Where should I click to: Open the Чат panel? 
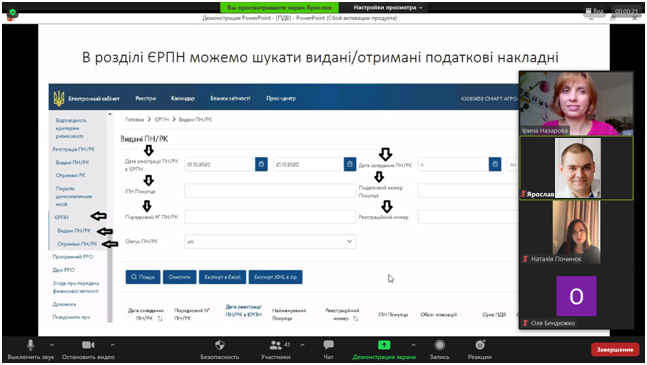[328, 349]
